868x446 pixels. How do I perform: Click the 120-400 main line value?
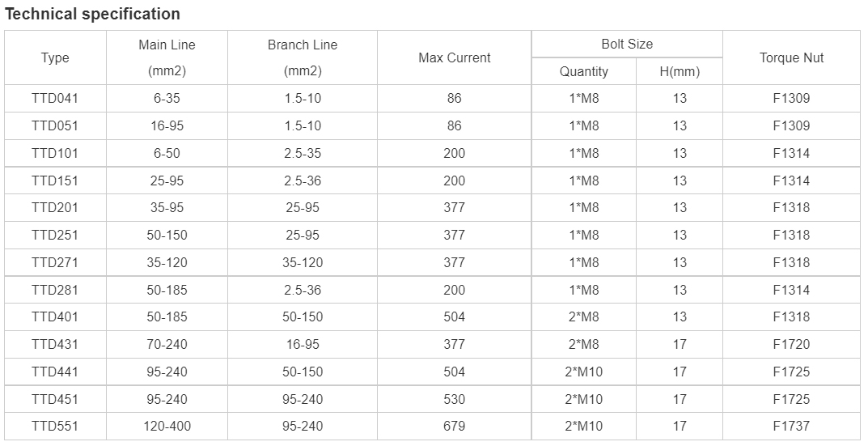(x=167, y=426)
